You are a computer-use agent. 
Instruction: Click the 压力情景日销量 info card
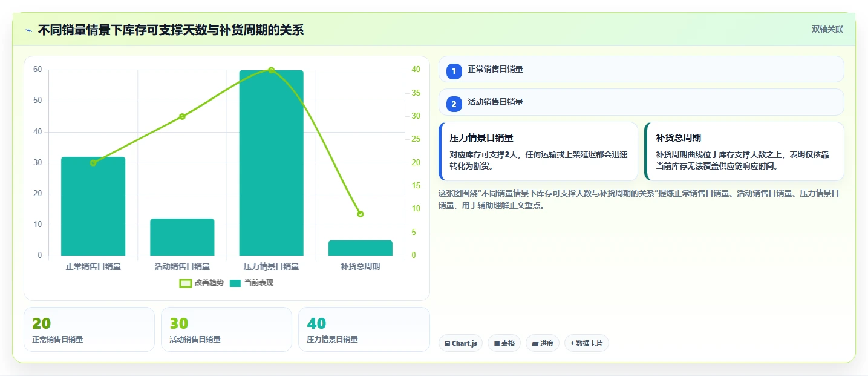(538, 151)
